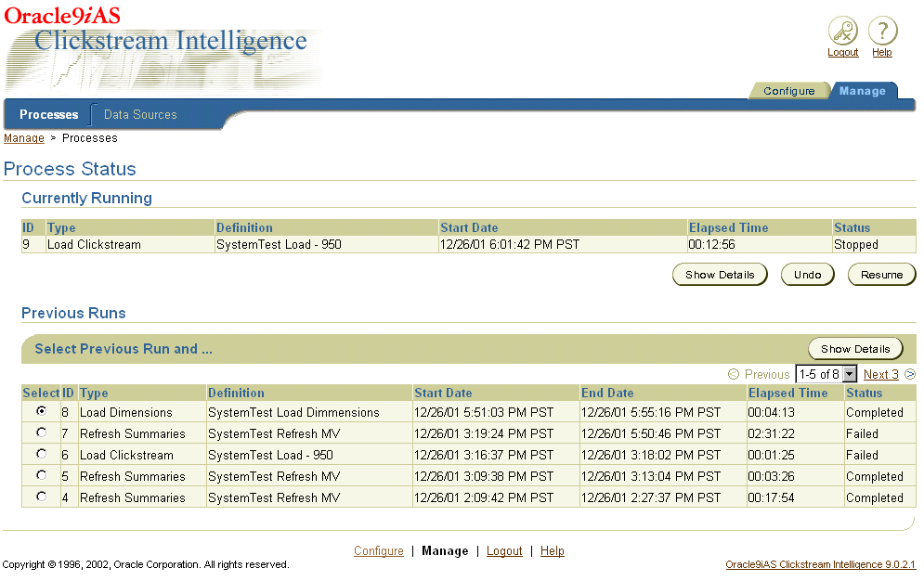This screenshot has width=924, height=581.
Task: Click Show Details in Previous Runs bar
Action: click(x=855, y=348)
